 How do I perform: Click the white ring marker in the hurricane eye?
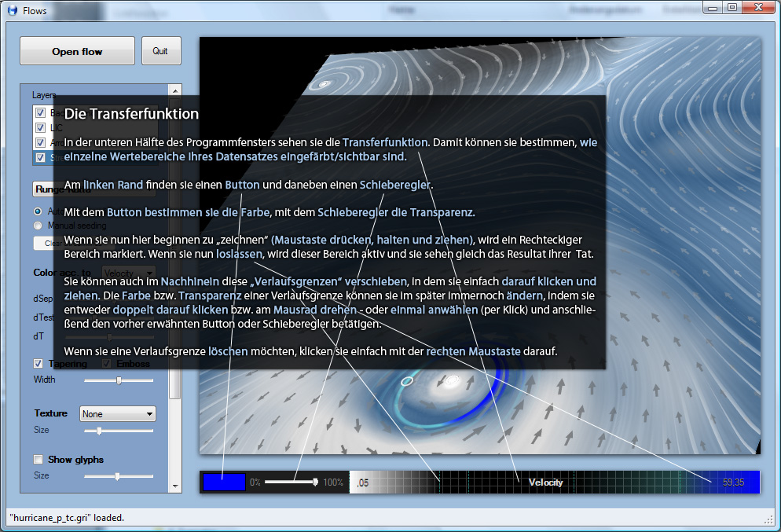click(x=407, y=381)
